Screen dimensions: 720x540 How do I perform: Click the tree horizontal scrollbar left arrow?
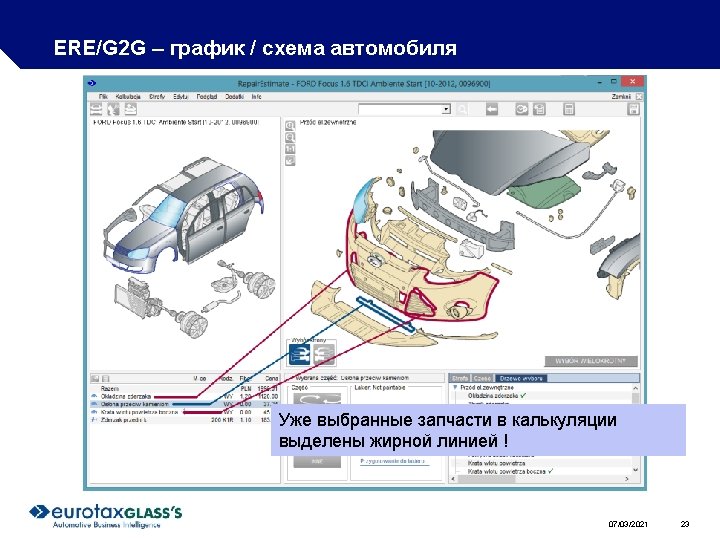tap(453, 478)
